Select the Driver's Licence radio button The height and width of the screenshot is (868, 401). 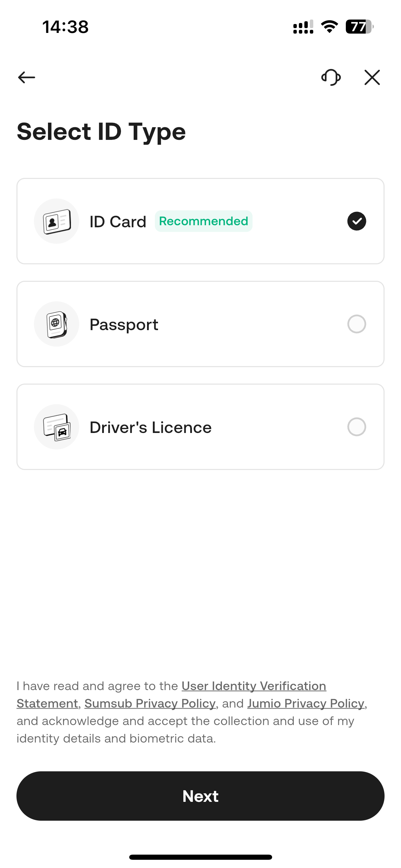tap(357, 427)
